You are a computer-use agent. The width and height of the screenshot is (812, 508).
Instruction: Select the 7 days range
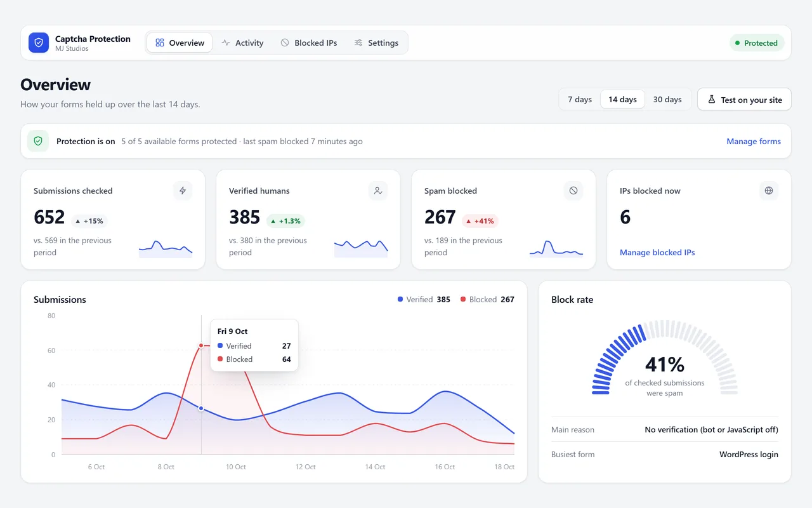click(x=580, y=99)
